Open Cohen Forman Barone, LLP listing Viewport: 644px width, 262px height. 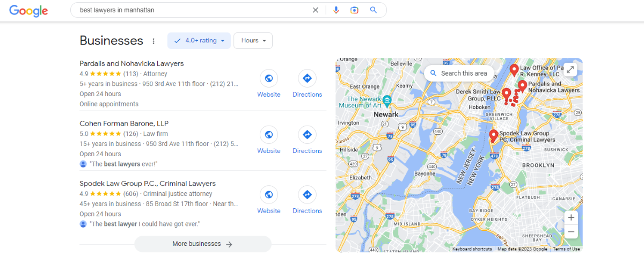tap(124, 123)
